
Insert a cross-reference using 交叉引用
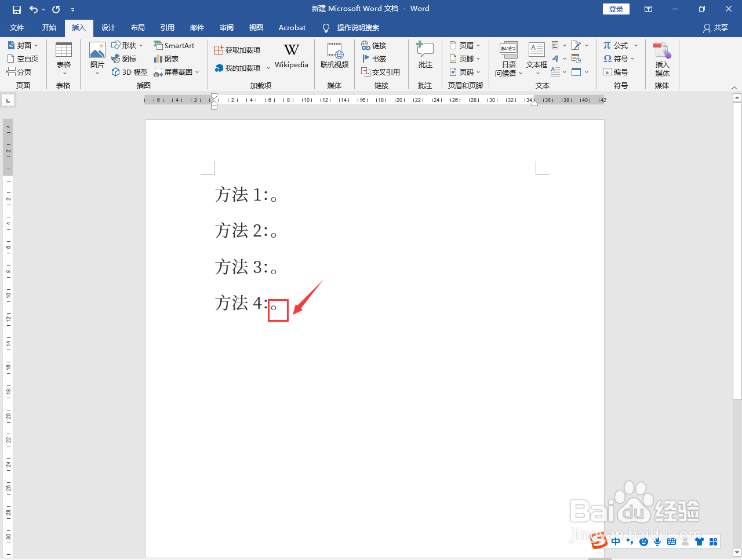point(381,71)
